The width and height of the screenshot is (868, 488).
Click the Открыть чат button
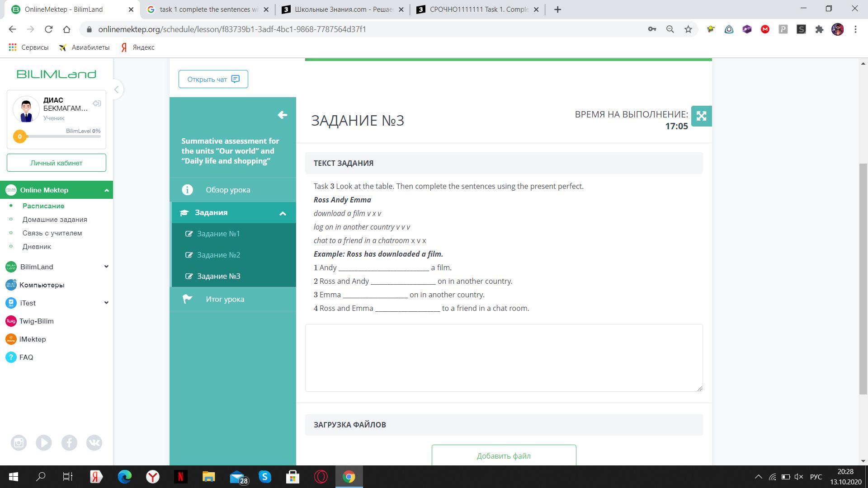click(x=213, y=79)
